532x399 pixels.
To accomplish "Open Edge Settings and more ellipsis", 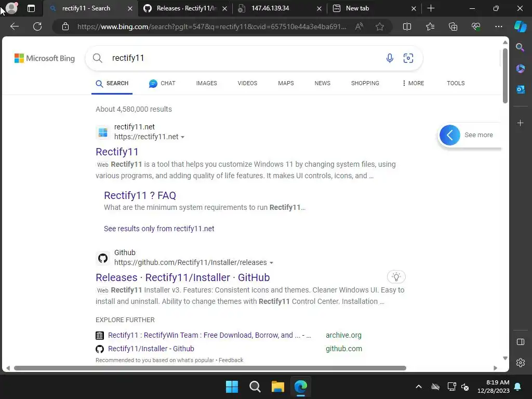I will [498, 26].
